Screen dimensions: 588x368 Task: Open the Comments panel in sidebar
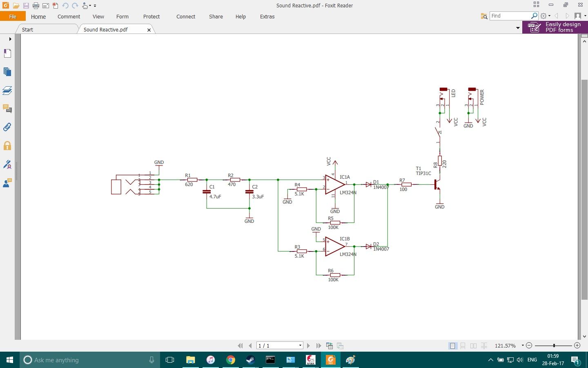[7, 109]
